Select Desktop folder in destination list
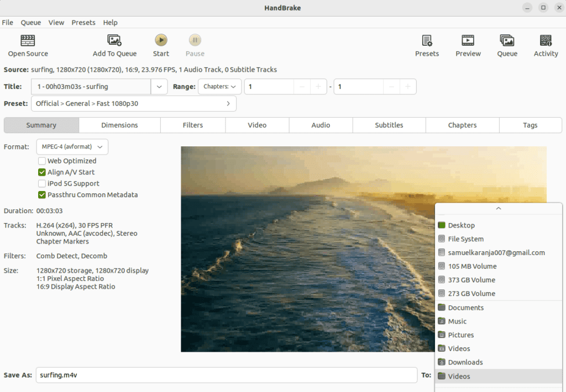This screenshot has width=566, height=392. (499, 225)
